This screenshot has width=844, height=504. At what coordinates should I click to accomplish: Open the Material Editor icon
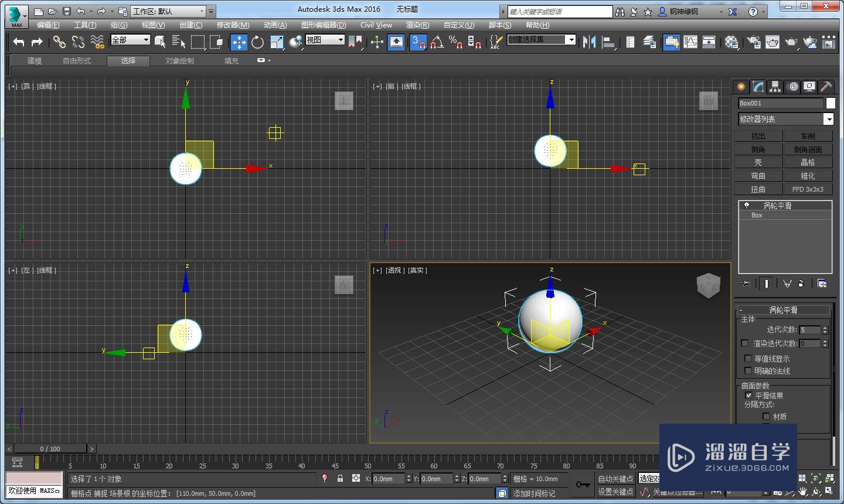(x=731, y=42)
